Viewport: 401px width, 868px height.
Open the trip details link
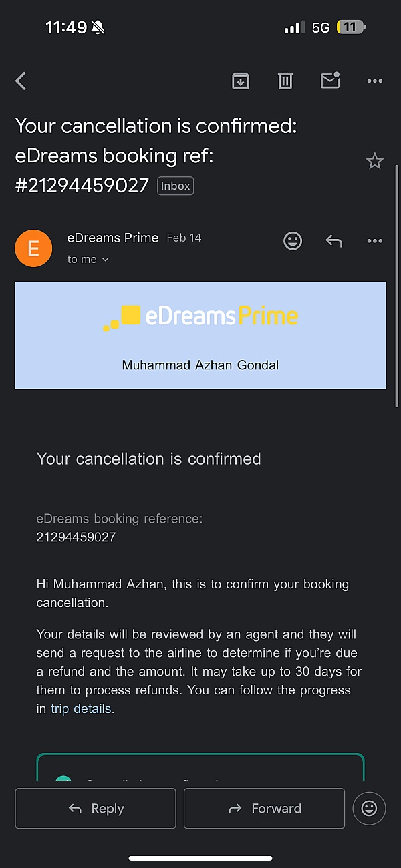pos(81,708)
